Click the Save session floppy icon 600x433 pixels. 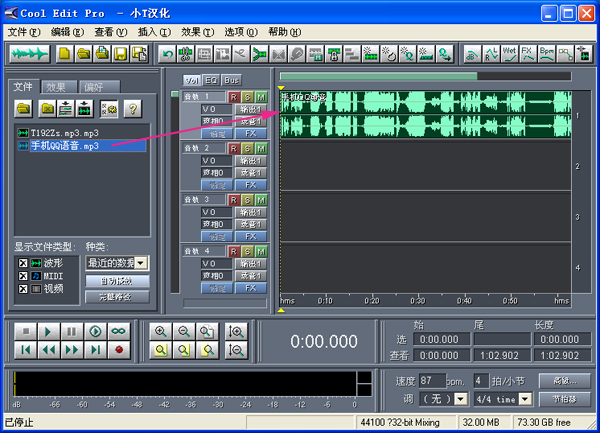(121, 54)
